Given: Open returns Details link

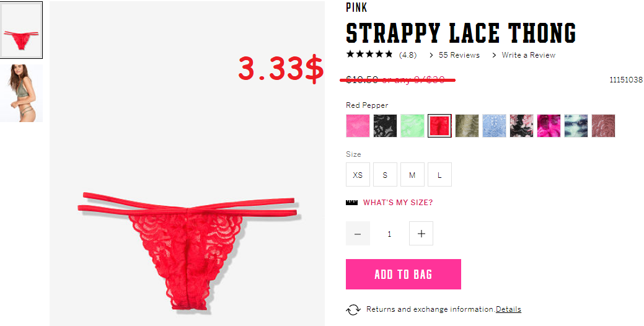Looking at the screenshot, I should [508, 309].
